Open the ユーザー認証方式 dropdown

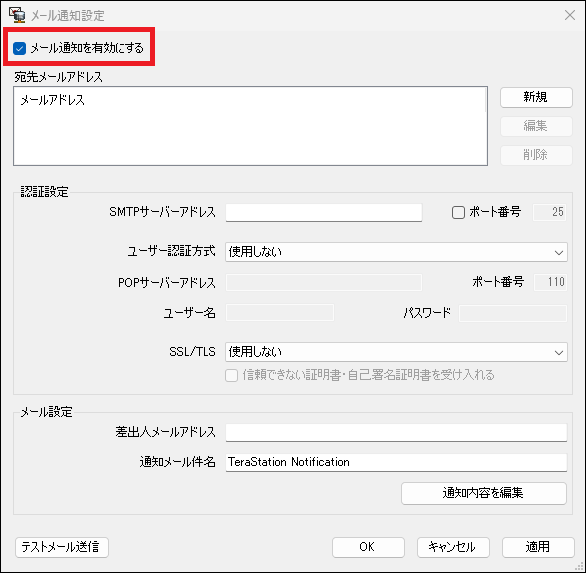(396, 252)
